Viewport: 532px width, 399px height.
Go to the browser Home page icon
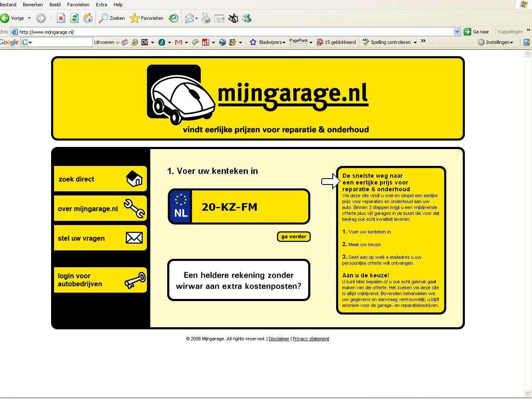[x=88, y=18]
